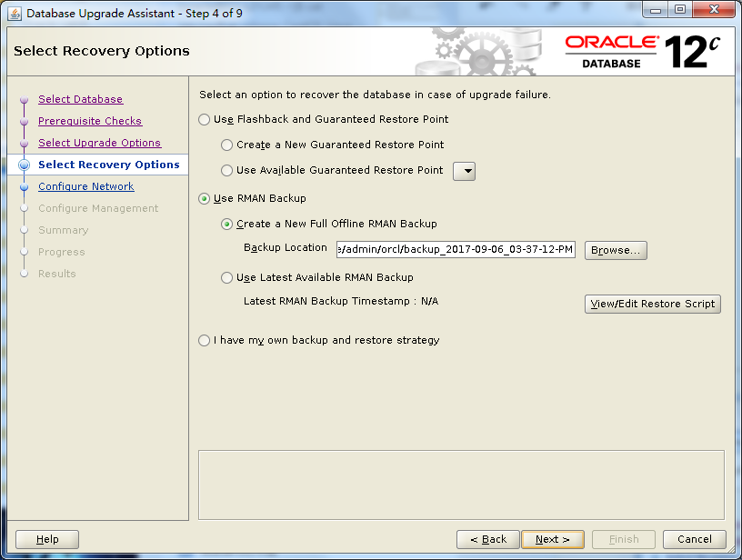Jump to Prerequisite Checks step

[90, 121]
